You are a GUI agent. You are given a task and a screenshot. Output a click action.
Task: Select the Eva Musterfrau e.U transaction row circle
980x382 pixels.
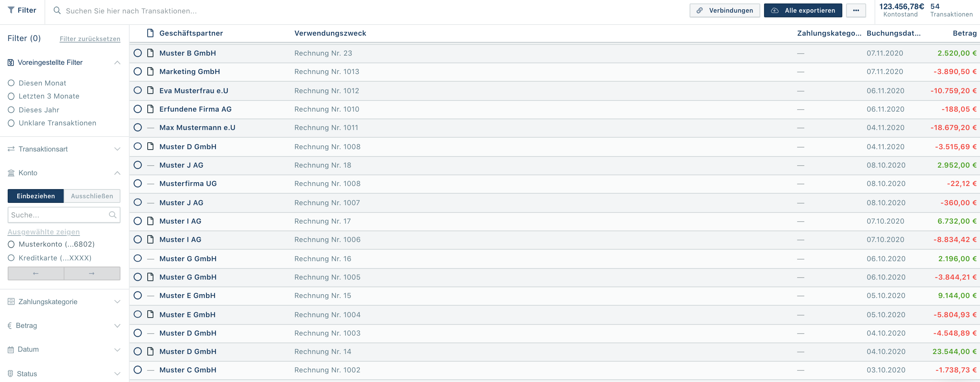pyautogui.click(x=138, y=91)
